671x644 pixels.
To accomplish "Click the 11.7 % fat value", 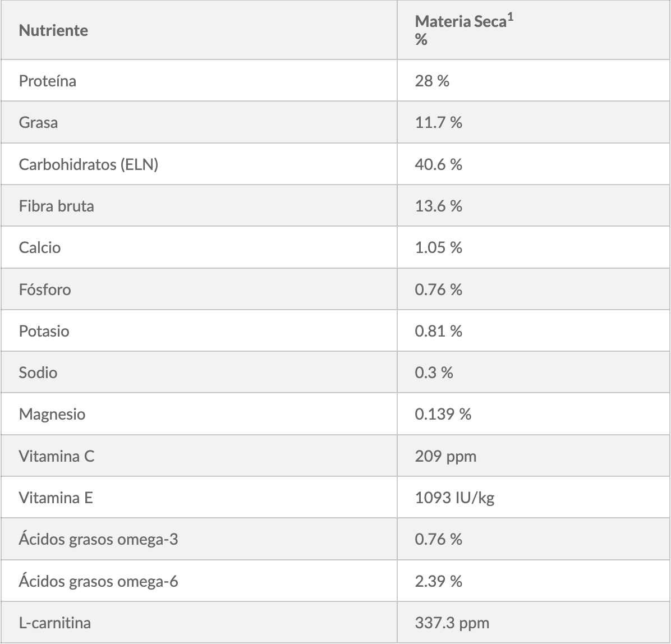I will tap(438, 122).
